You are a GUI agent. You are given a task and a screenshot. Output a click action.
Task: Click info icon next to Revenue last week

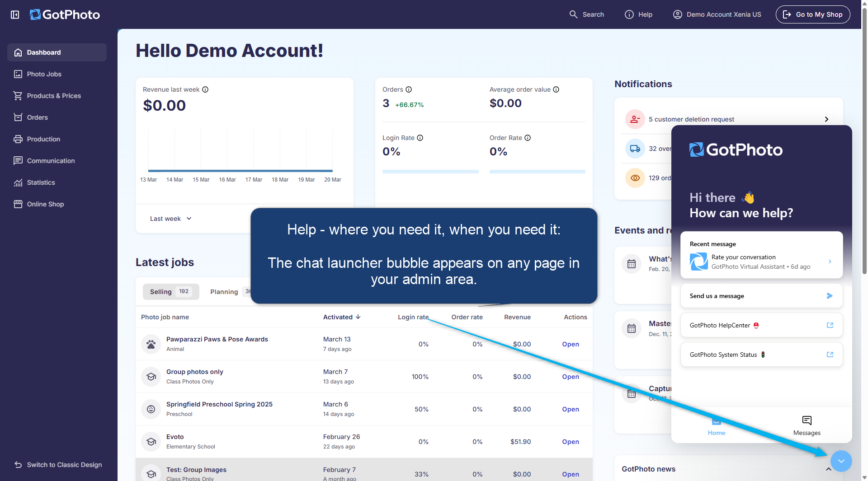point(205,89)
